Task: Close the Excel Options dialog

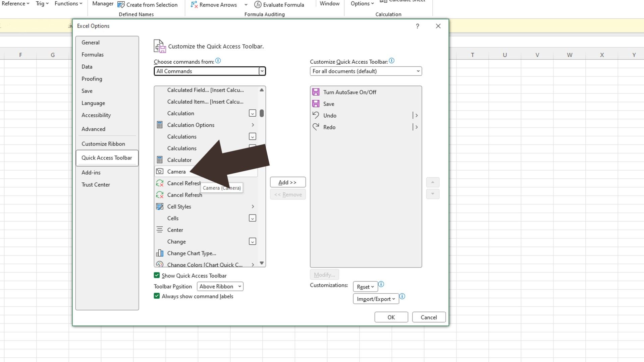Action: click(x=438, y=26)
